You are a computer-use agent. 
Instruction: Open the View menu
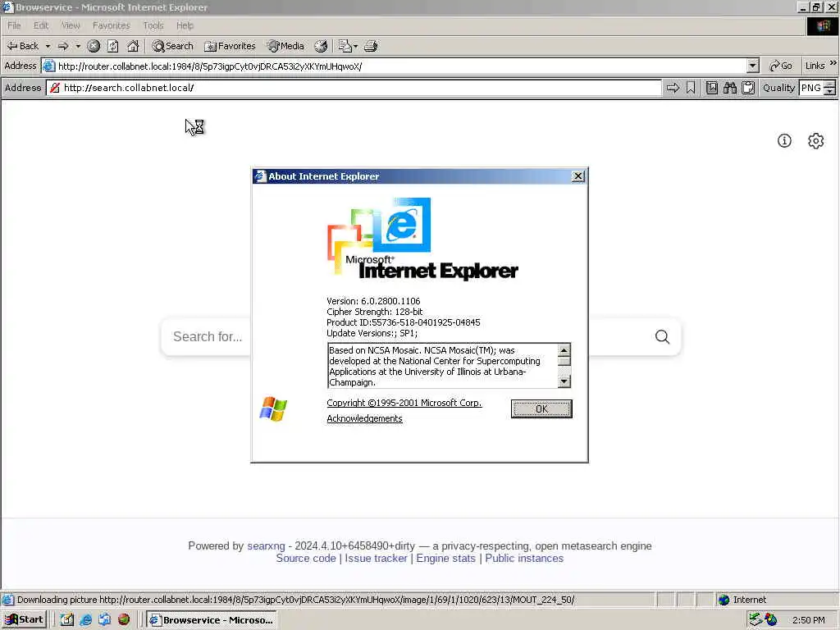[x=71, y=25]
